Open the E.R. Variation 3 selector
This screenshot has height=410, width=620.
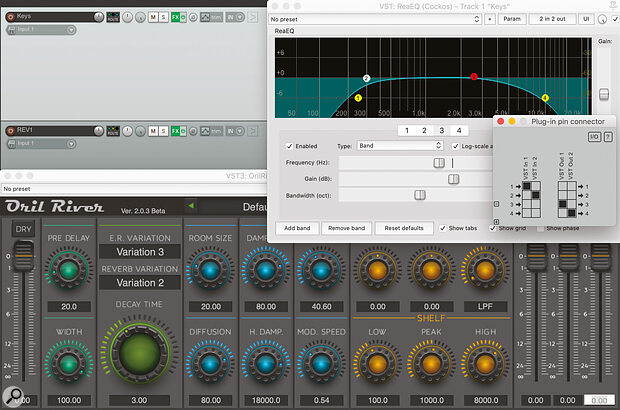(140, 252)
